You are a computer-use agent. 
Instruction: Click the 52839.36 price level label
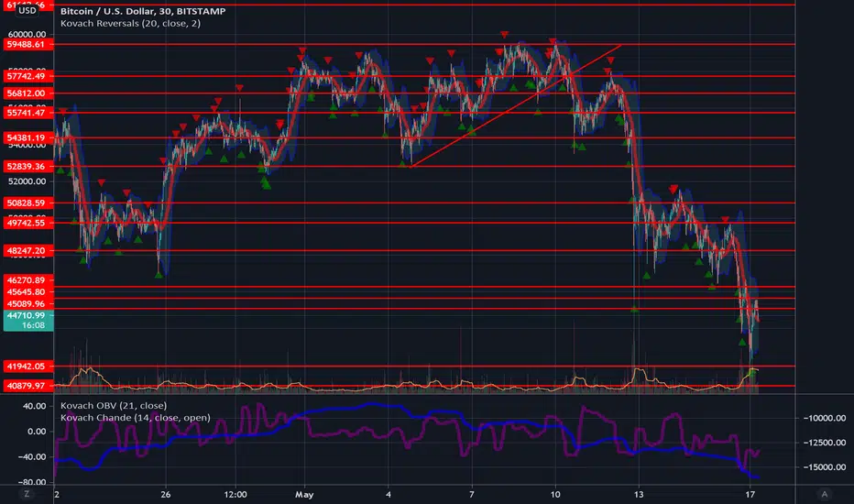click(27, 166)
